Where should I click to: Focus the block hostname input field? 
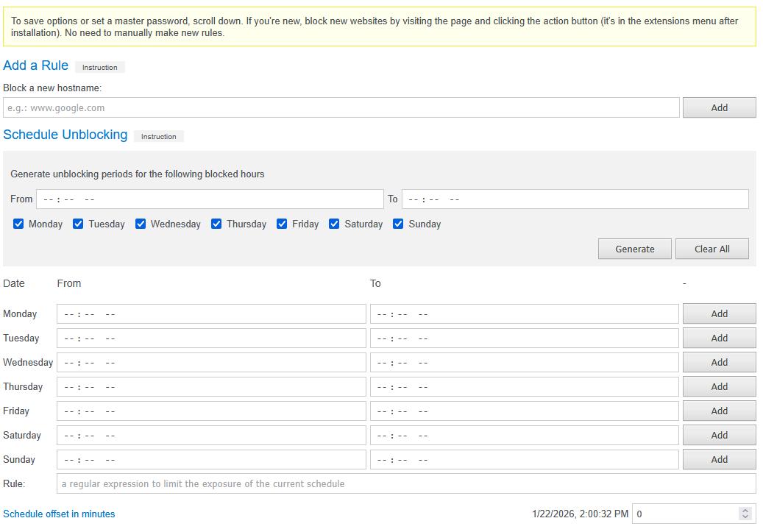(x=341, y=107)
